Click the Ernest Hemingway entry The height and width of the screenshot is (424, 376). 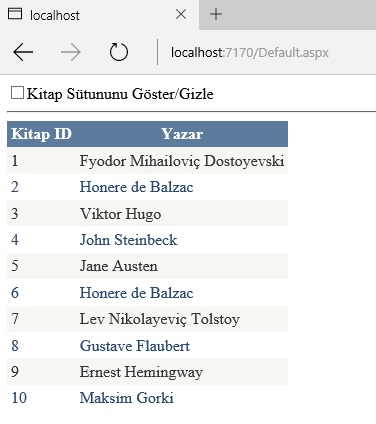coord(141,372)
